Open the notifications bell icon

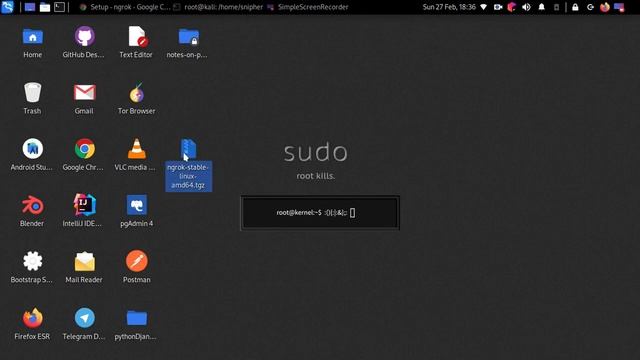(x=542, y=7)
